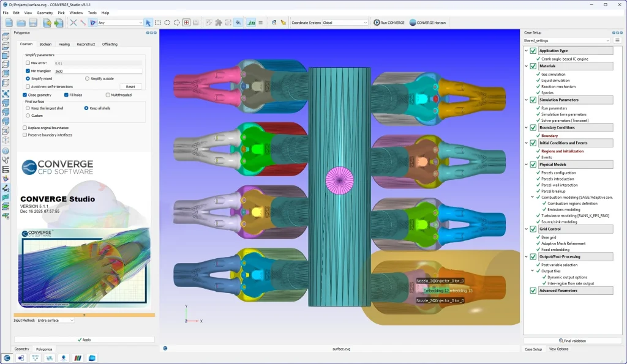Image resolution: width=627 pixels, height=364 pixels.
Task: Click the Min triangles input field
Action: [98, 71]
